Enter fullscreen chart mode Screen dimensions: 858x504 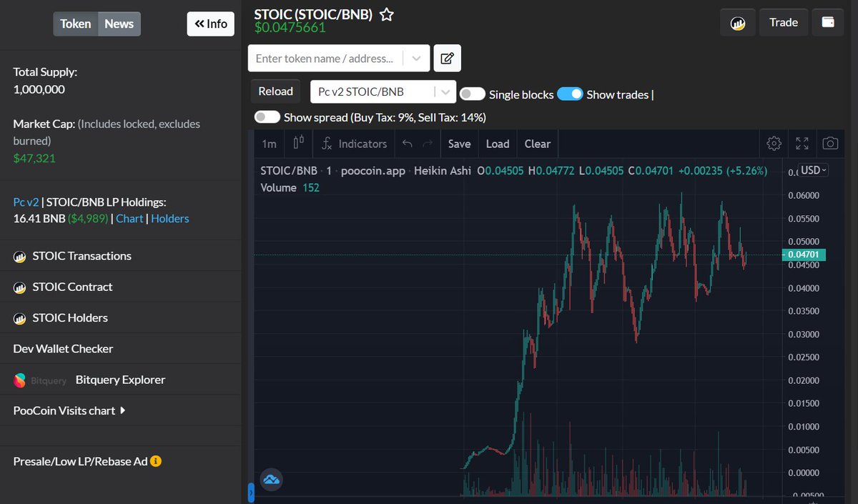coord(802,144)
